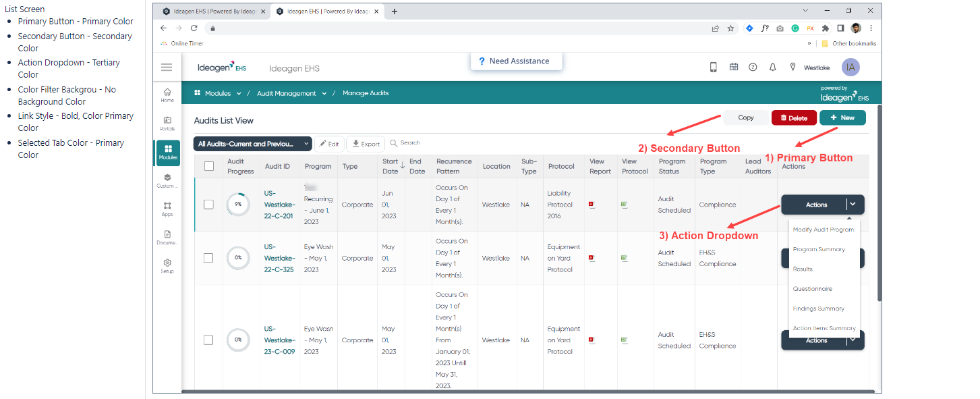Click the Need Assistance button
Viewport: 980px width, 399px height.
coord(516,61)
